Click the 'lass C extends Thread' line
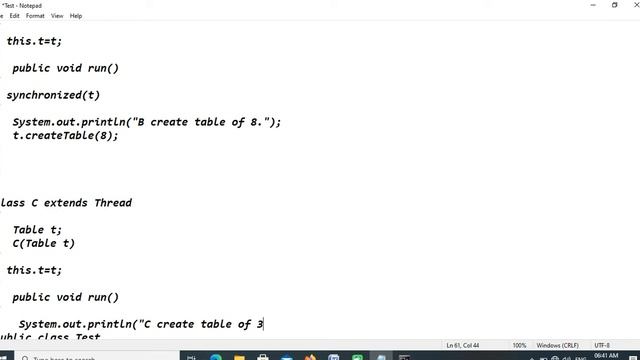The width and height of the screenshot is (640, 360). 66,203
